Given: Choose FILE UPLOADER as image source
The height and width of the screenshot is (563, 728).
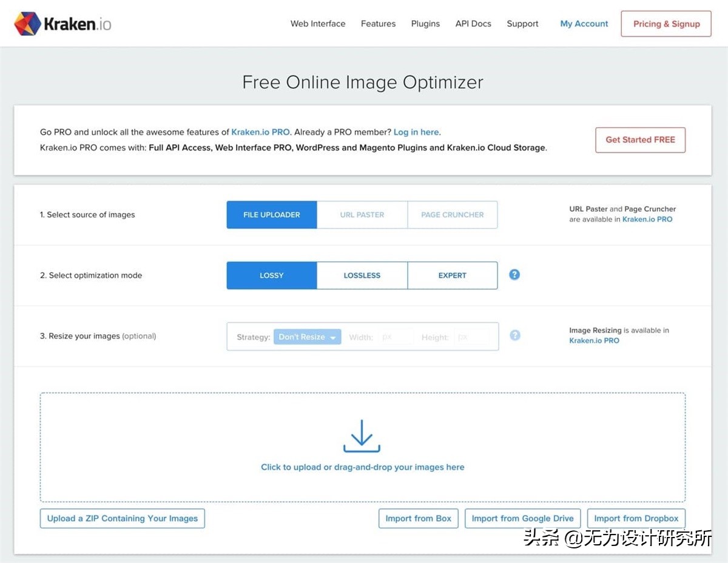Looking at the screenshot, I should (271, 215).
